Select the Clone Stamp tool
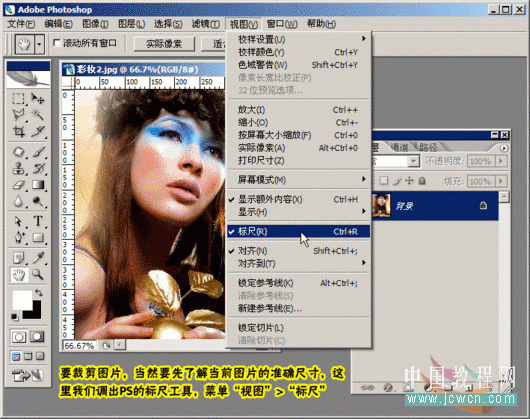This screenshot has width=530, height=419. [18, 168]
